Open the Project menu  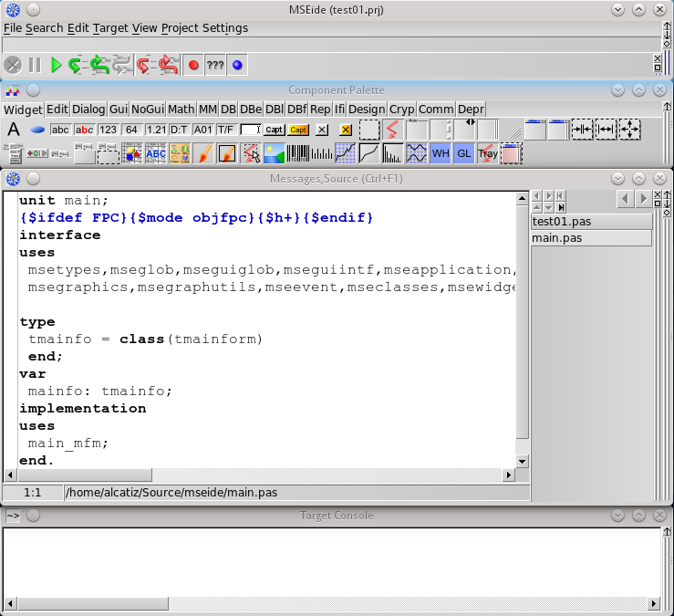[180, 28]
